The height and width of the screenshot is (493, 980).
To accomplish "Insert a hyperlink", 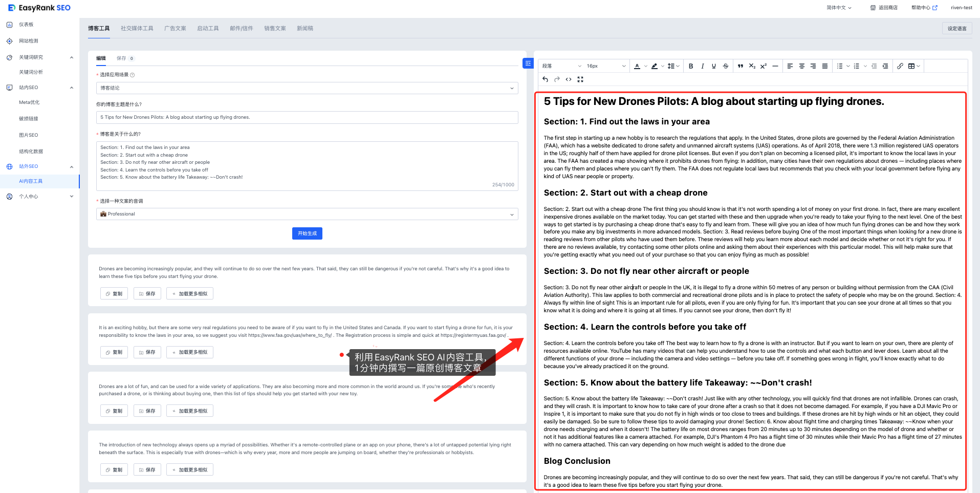I will 900,66.
